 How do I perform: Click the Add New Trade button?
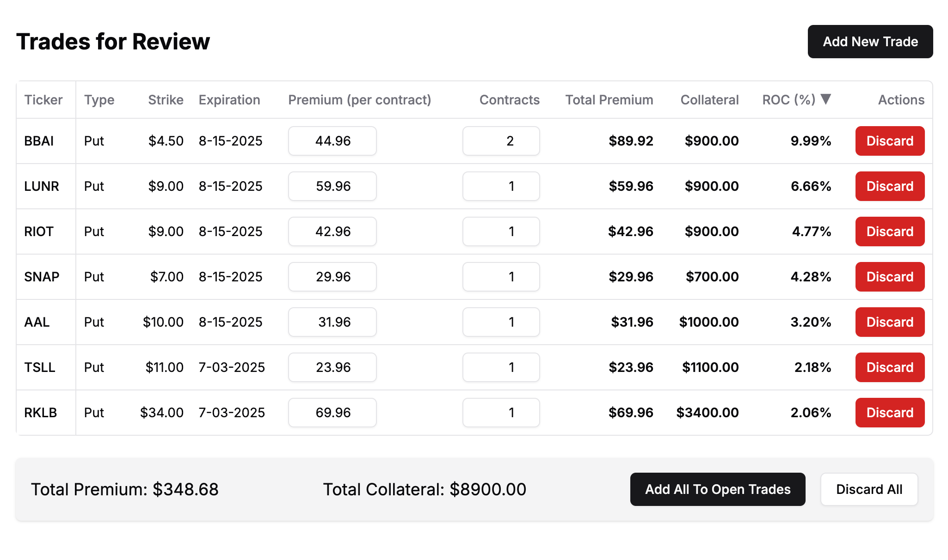[x=870, y=42]
